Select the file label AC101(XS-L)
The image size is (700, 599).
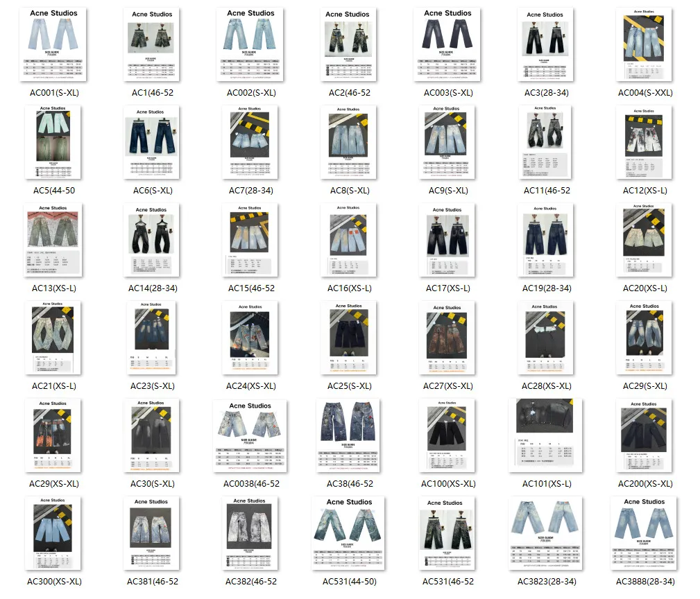pyautogui.click(x=547, y=483)
